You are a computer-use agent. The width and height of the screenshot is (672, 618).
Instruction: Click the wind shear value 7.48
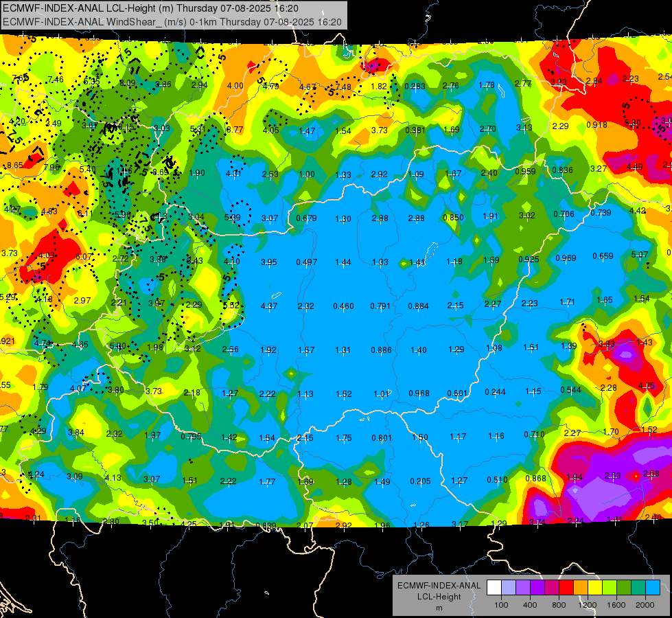[343, 87]
